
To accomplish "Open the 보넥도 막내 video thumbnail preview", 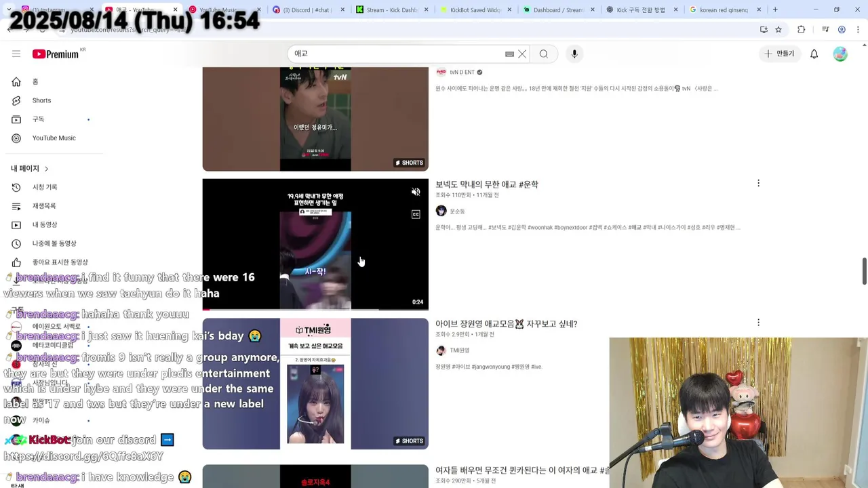I will (x=315, y=244).
